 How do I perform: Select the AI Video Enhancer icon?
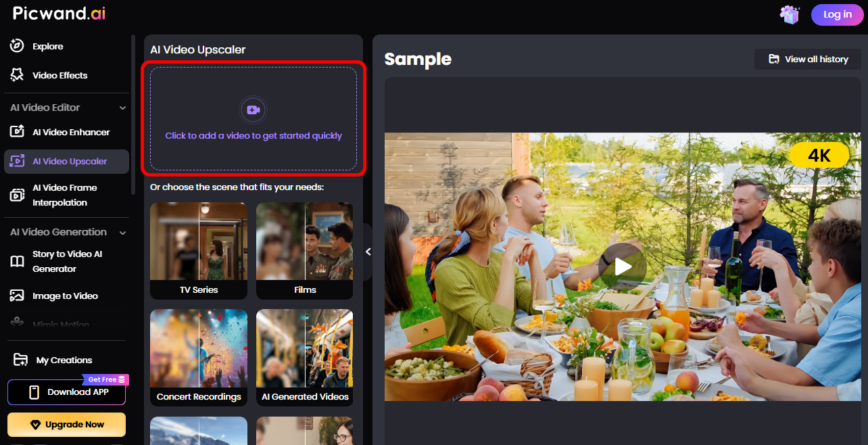17,132
